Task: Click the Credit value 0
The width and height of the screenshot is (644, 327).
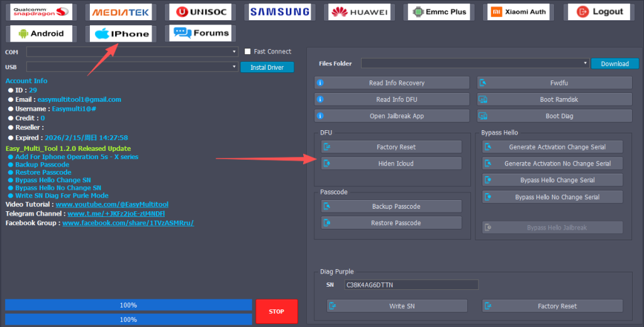Action: (x=42, y=118)
